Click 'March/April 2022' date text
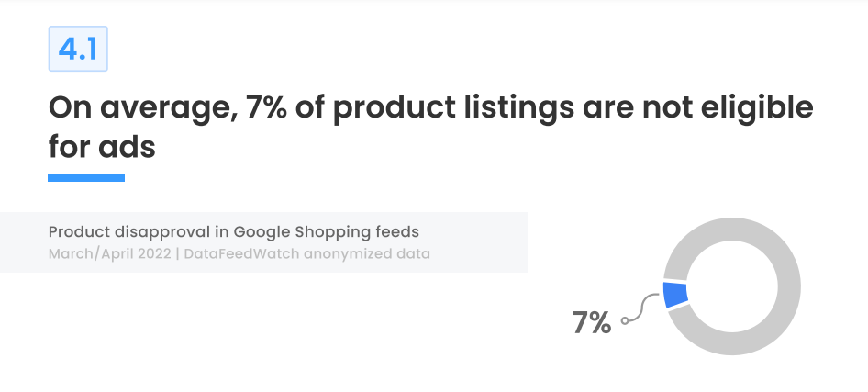868x392 pixels. pos(109,254)
